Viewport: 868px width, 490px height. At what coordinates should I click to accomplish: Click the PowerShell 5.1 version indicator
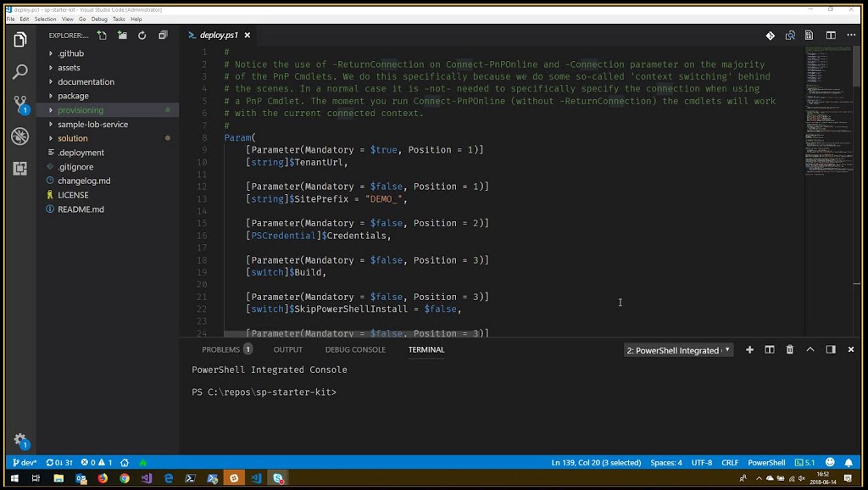(805, 463)
